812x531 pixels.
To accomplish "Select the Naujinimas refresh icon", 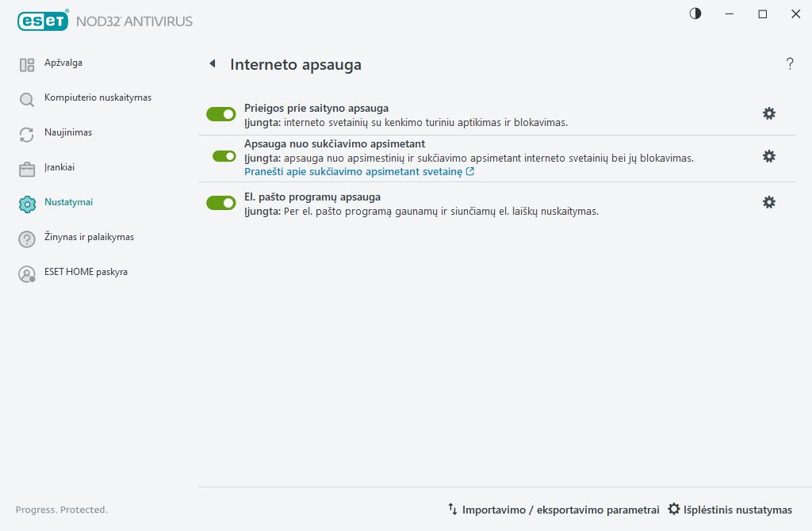I will tap(26, 132).
